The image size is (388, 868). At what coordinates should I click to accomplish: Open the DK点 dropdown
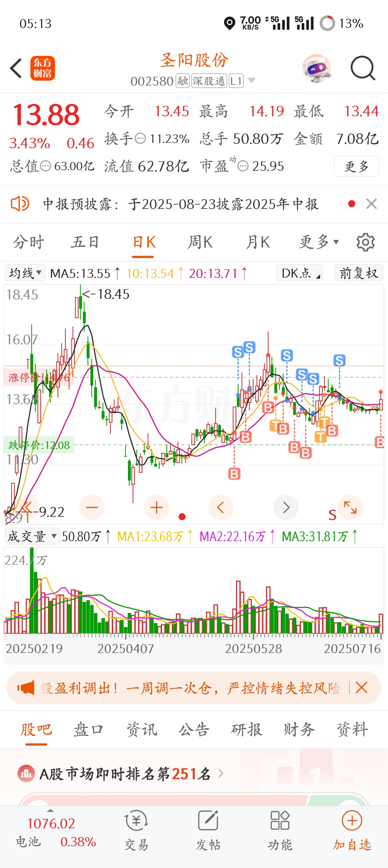tap(299, 273)
